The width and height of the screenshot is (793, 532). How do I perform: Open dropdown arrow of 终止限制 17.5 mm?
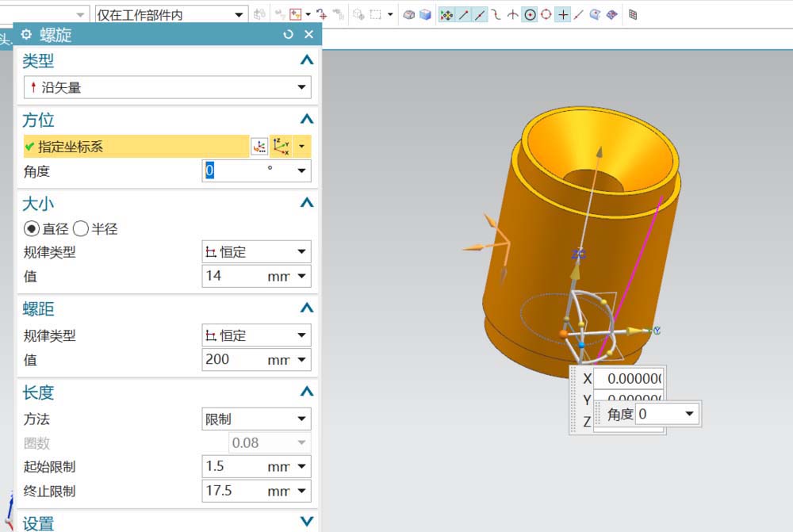(302, 491)
